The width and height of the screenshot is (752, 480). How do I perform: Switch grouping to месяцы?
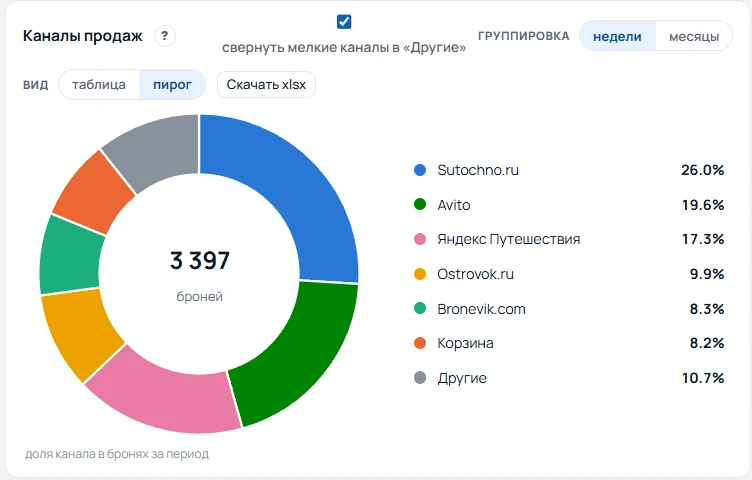[693, 36]
